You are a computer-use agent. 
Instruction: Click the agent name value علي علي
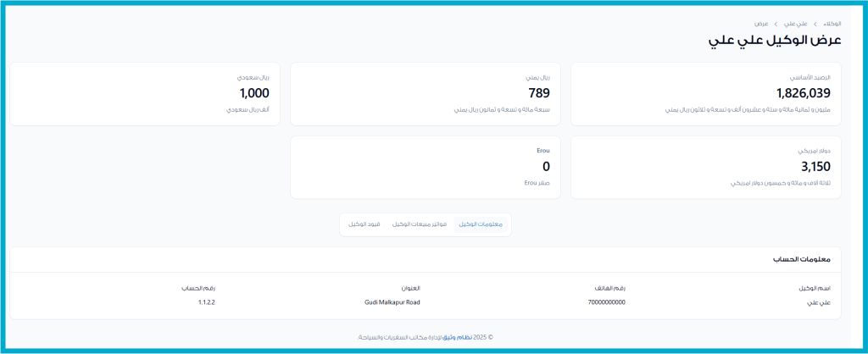pyautogui.click(x=819, y=302)
